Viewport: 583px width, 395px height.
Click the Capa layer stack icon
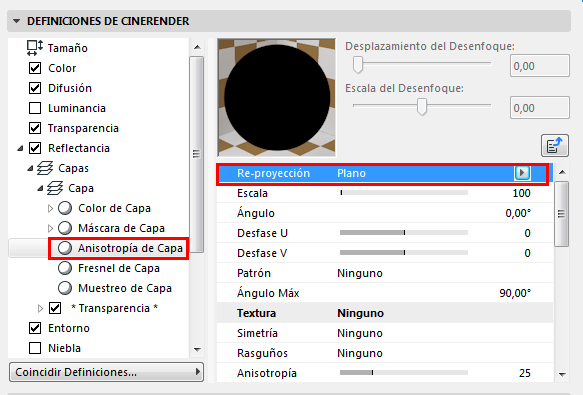pos(55,188)
